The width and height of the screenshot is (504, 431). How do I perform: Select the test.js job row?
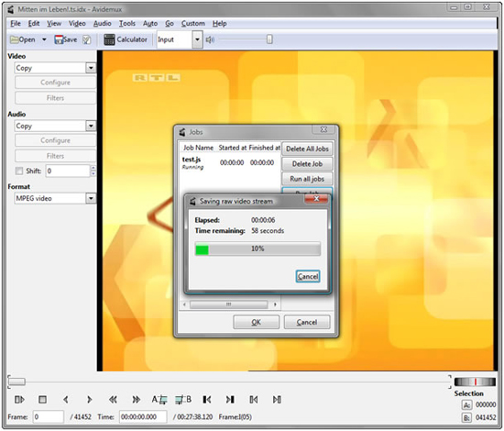[229, 162]
